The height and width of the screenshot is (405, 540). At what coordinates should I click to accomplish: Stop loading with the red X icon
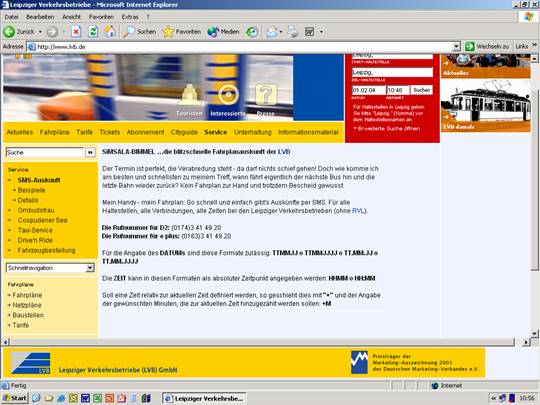pos(76,32)
